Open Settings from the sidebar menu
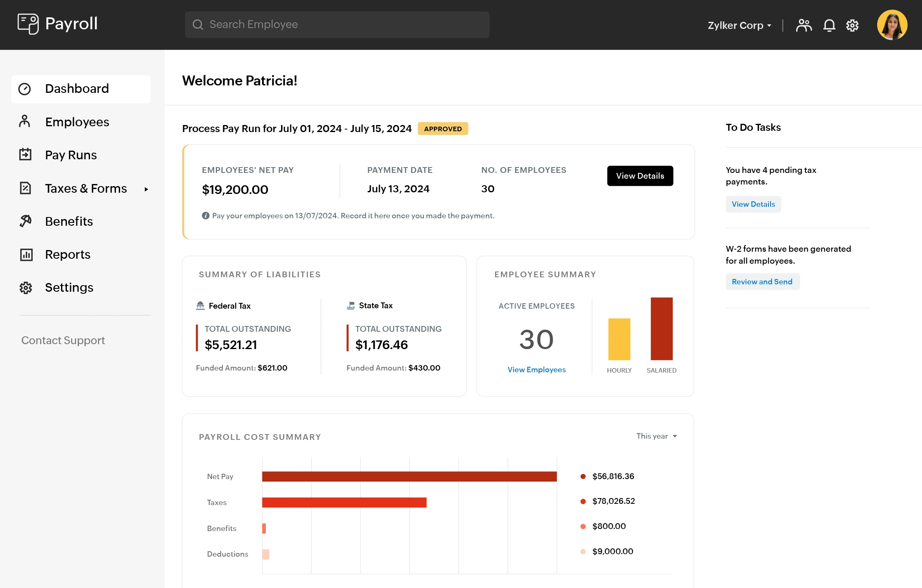The width and height of the screenshot is (922, 588). point(69,288)
